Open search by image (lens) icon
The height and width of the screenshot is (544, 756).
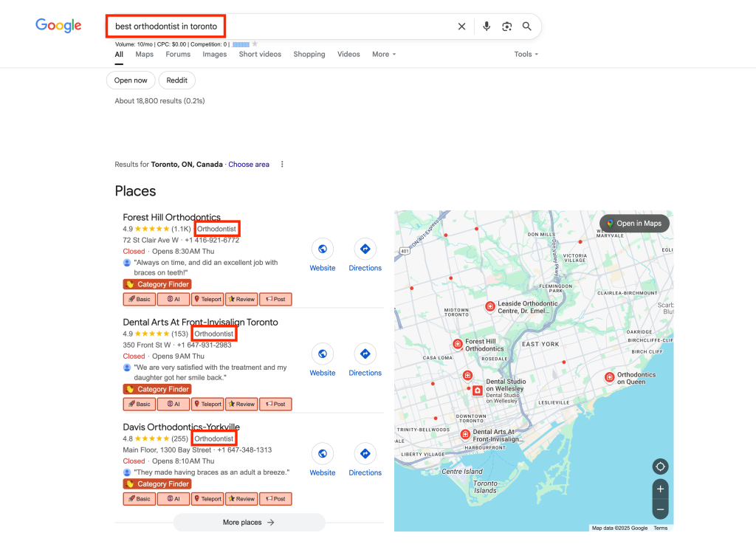click(x=506, y=27)
